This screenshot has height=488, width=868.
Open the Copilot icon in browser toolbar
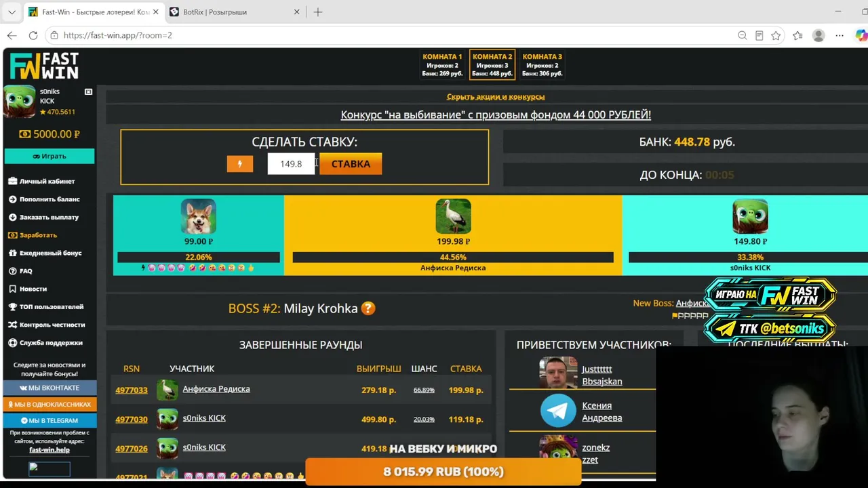(861, 35)
